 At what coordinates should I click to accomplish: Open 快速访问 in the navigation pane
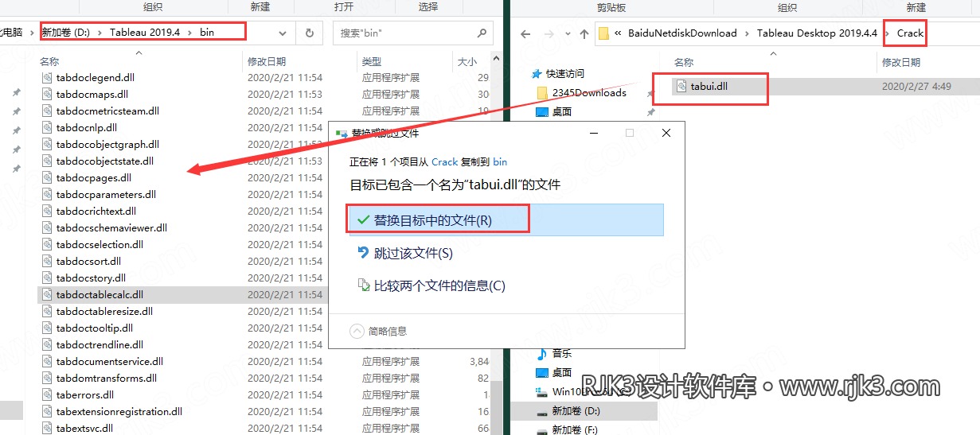point(564,73)
